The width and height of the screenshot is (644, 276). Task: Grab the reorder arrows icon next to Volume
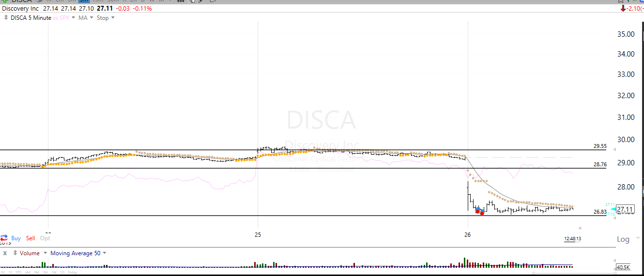click(15, 253)
